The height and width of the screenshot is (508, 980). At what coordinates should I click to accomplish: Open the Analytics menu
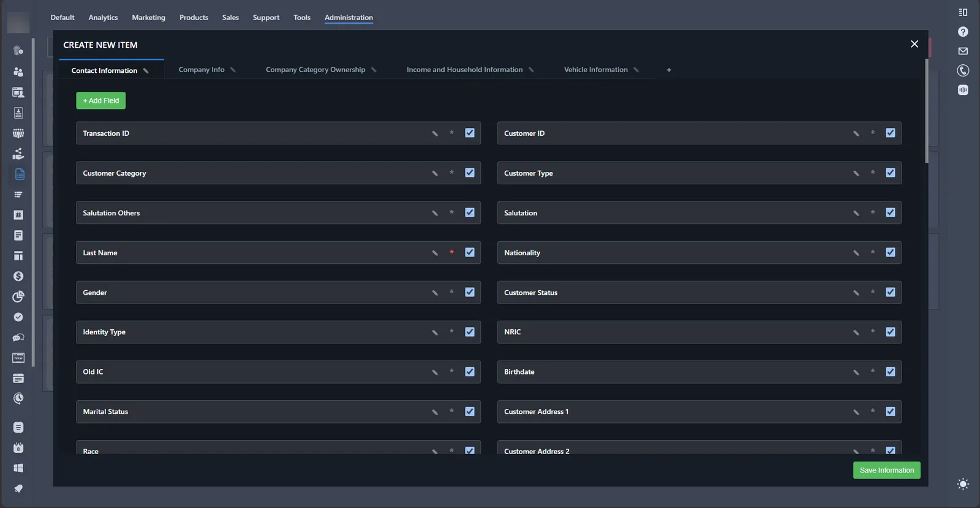[103, 18]
